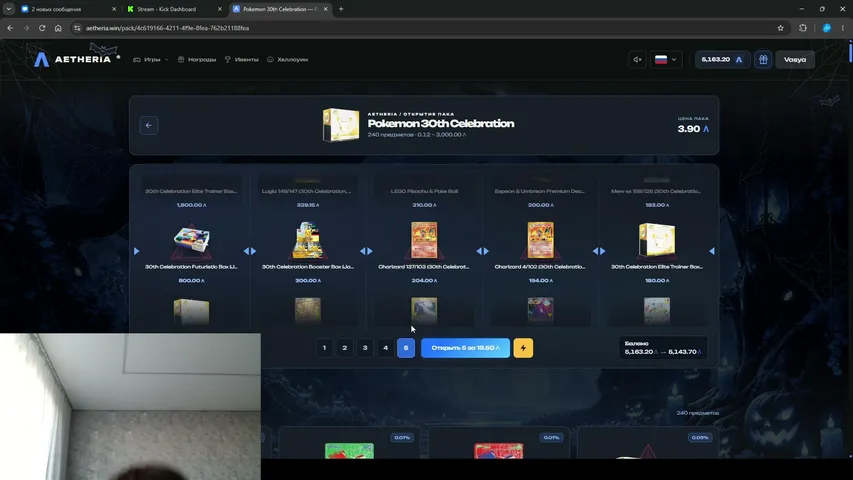The image size is (853, 480).
Task: Select pack quantity 3
Action: (365, 348)
